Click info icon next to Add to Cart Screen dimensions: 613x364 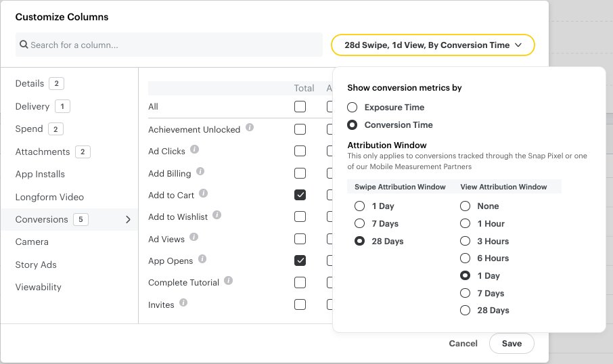point(204,194)
